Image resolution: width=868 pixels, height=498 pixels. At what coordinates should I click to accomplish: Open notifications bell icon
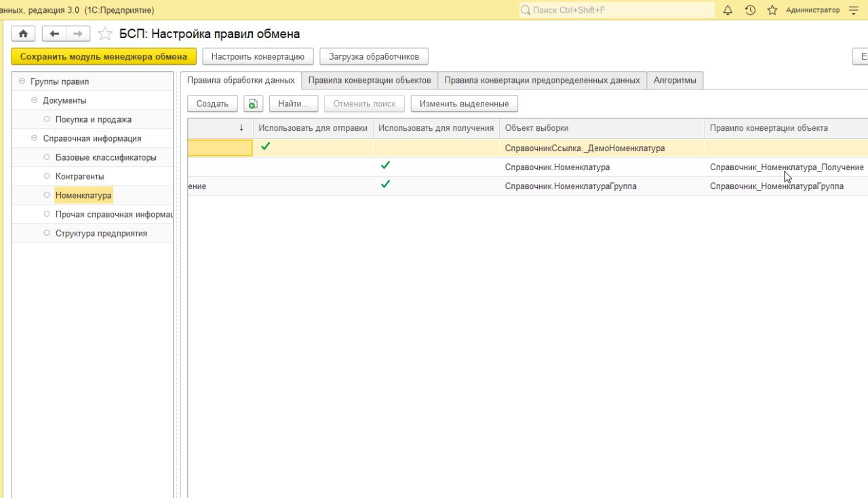tap(728, 10)
